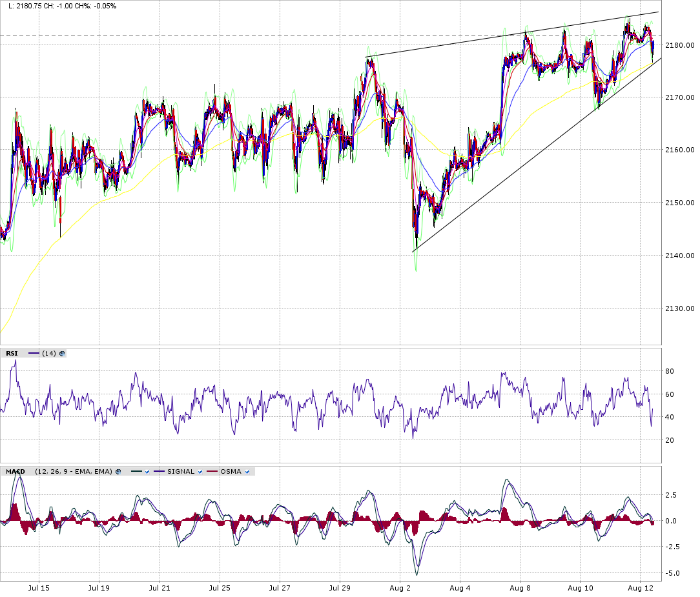Screen dimensions: 700x597
Task: Click the SIGNAL legend label
Action: [x=181, y=472]
